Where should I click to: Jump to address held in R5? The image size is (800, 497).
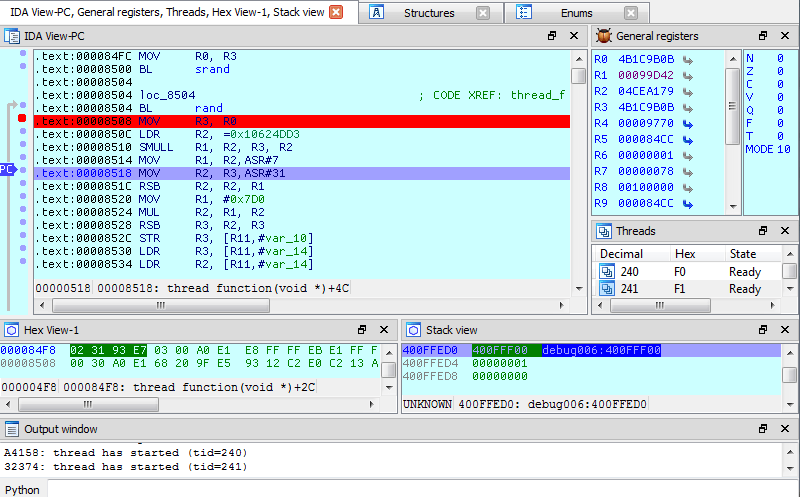tap(688, 140)
